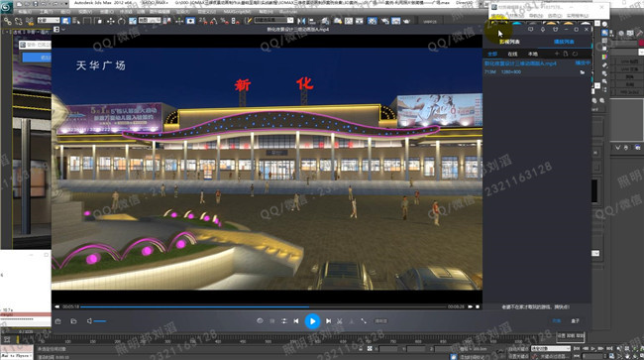Viewport: 644px width, 360px height.
Task: Switch to the 本地 local list tab
Action: click(x=532, y=54)
